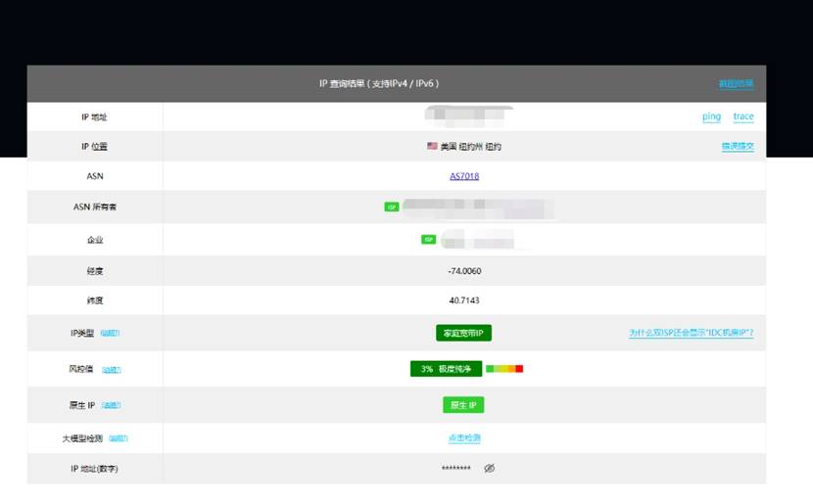This screenshot has width=813, height=504.
Task: Click the masked numeric IP asterisks
Action: 456,470
